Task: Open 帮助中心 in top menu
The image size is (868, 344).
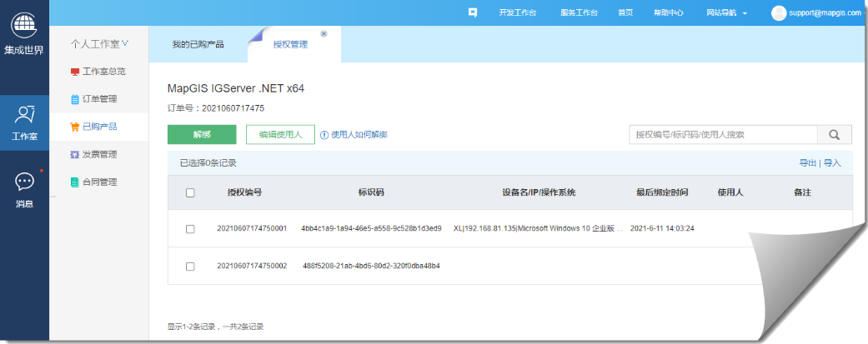Action: [669, 12]
